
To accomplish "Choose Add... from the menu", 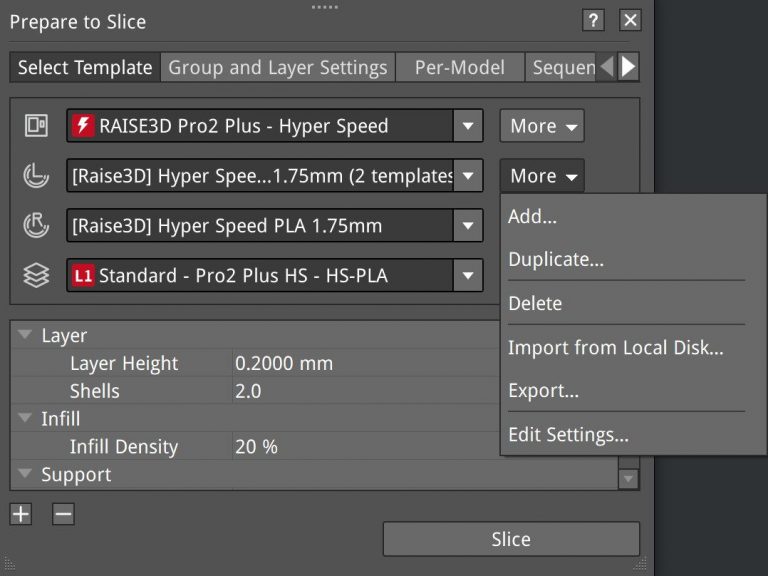I will [x=532, y=216].
